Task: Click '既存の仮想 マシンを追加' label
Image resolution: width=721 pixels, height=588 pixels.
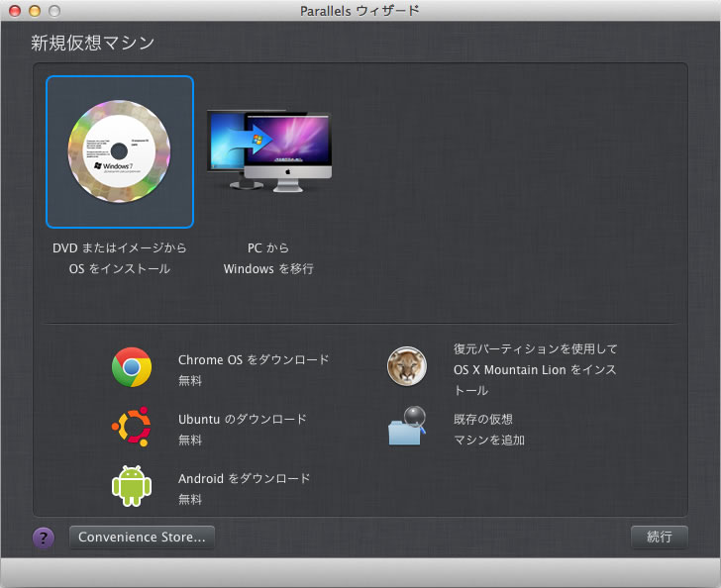Action: coord(489,430)
